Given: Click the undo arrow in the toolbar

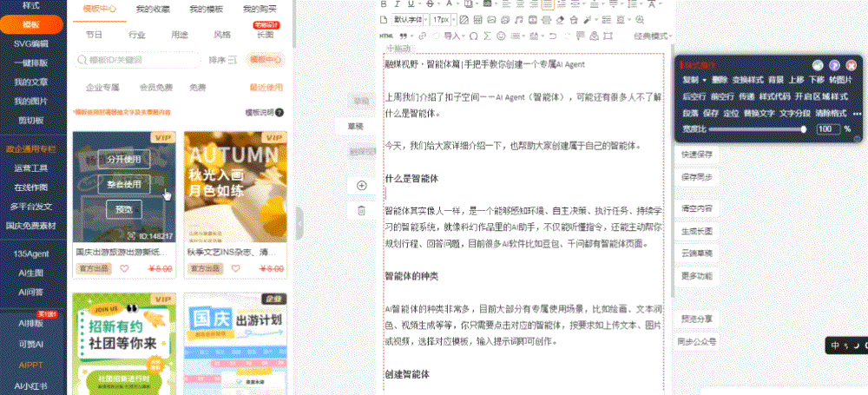Looking at the screenshot, I should [553, 36].
